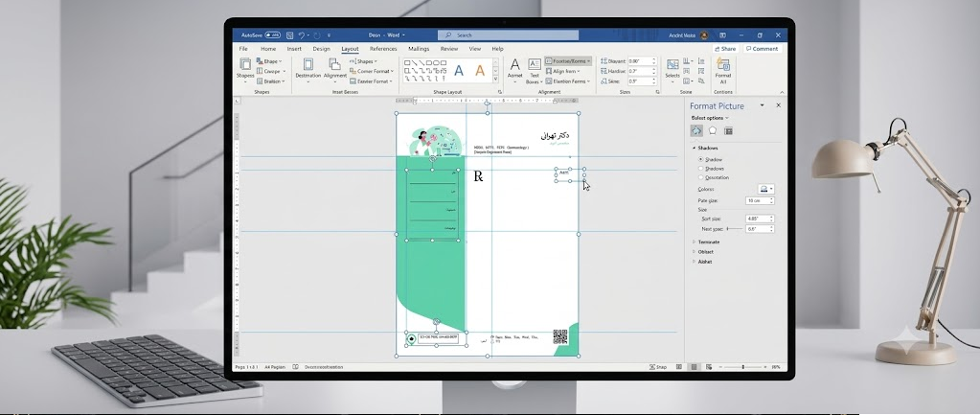Image resolution: width=980 pixels, height=415 pixels.
Task: Select the fill and effects panel icon
Action: tap(696, 130)
